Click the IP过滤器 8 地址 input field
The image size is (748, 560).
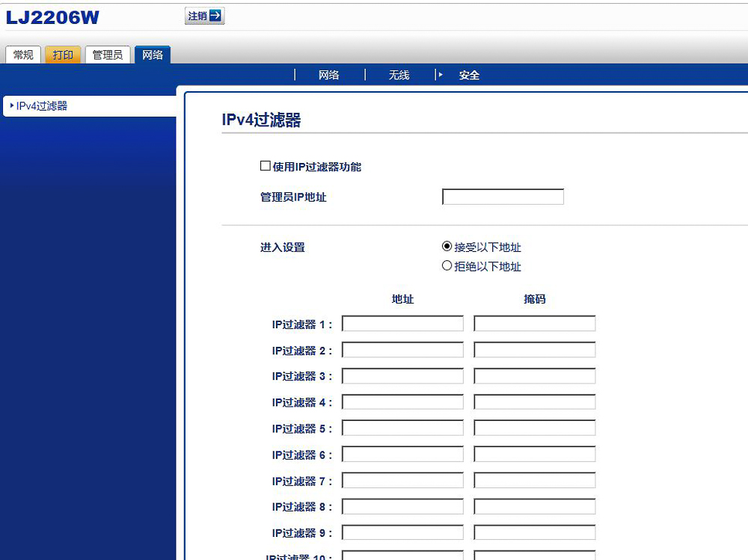402,506
